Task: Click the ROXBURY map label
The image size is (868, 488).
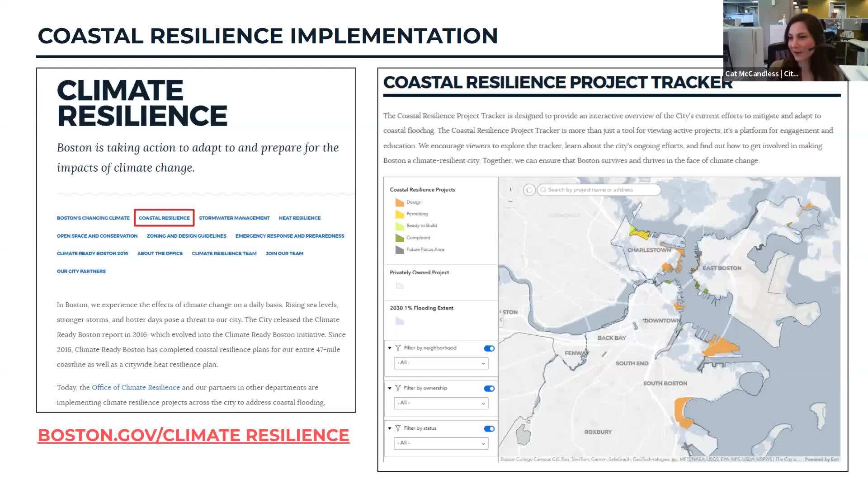Action: coord(598,432)
